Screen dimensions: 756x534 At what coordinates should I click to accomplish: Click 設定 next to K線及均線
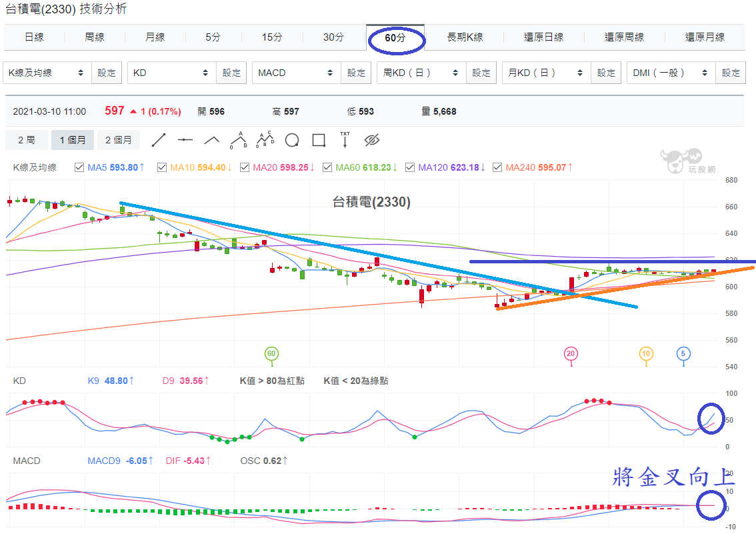tap(107, 73)
